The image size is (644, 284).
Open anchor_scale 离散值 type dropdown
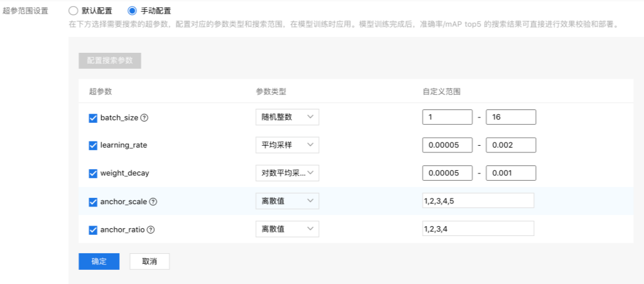pos(287,201)
